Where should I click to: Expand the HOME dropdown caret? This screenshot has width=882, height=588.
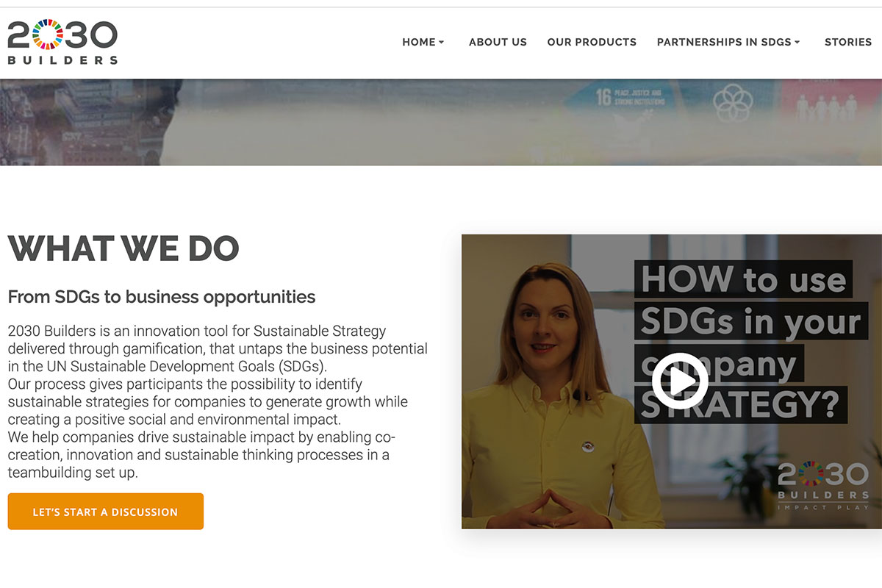pyautogui.click(x=442, y=43)
